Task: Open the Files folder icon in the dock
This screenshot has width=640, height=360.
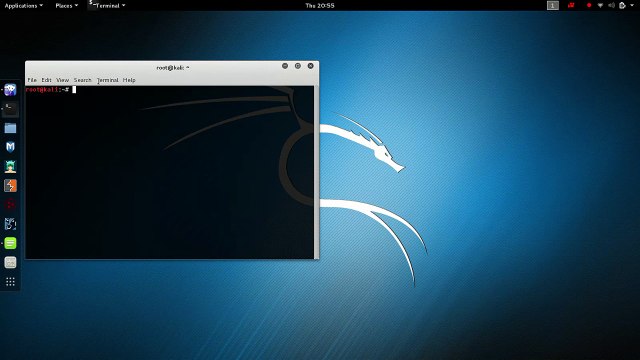Action: pos(10,128)
